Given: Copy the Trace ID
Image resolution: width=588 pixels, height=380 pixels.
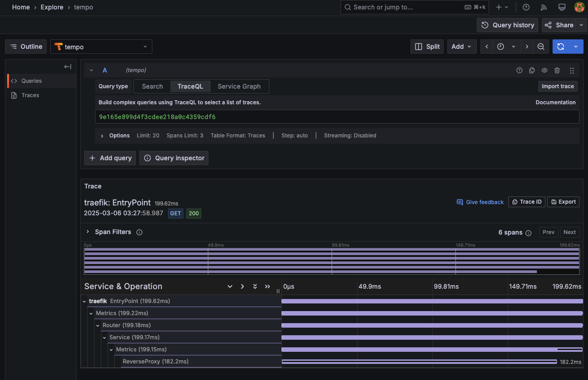Looking at the screenshot, I should coord(527,202).
